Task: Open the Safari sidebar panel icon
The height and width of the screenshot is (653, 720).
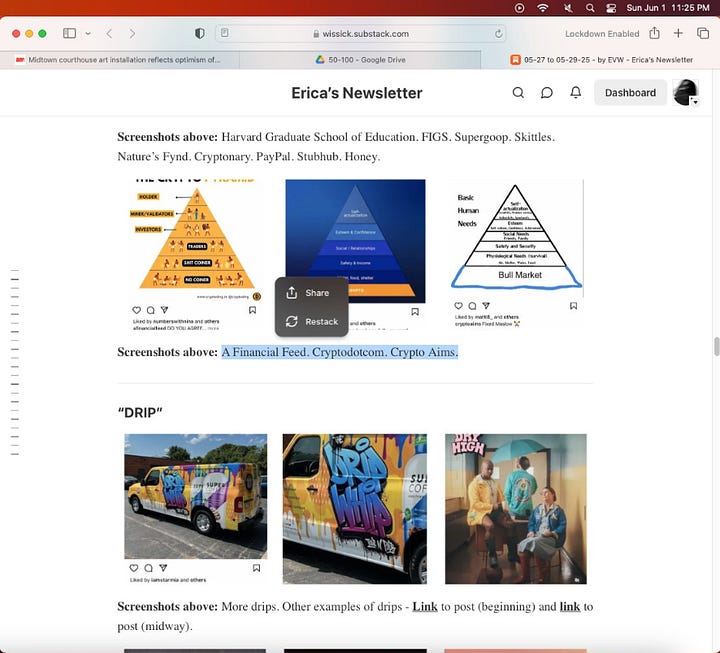Action: coord(69,34)
